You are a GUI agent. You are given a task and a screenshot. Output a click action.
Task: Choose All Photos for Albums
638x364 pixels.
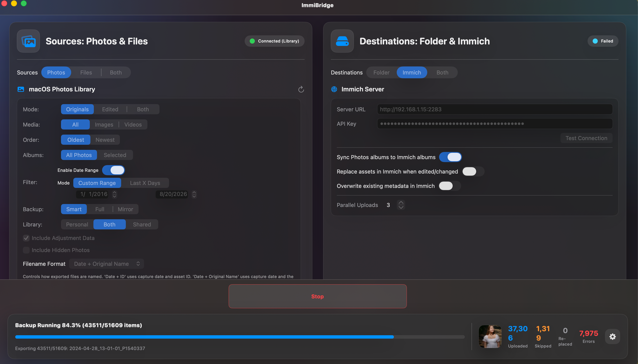(x=79, y=155)
